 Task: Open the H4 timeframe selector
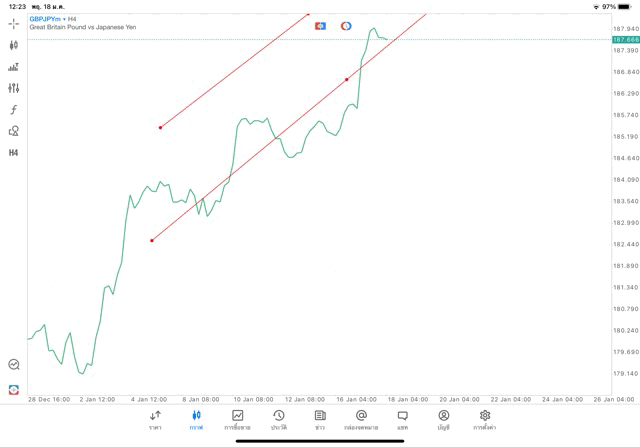pyautogui.click(x=14, y=153)
